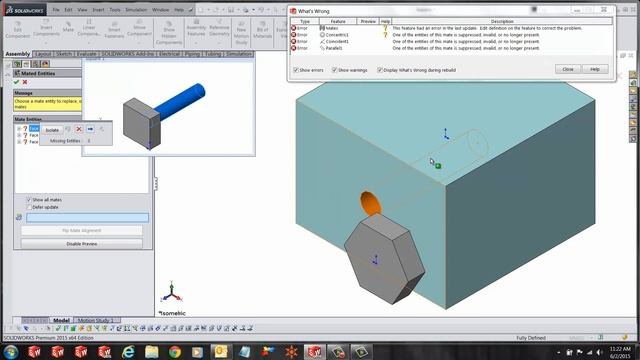Switch to Model bottom tab
The width and height of the screenshot is (640, 360).
(x=61, y=320)
